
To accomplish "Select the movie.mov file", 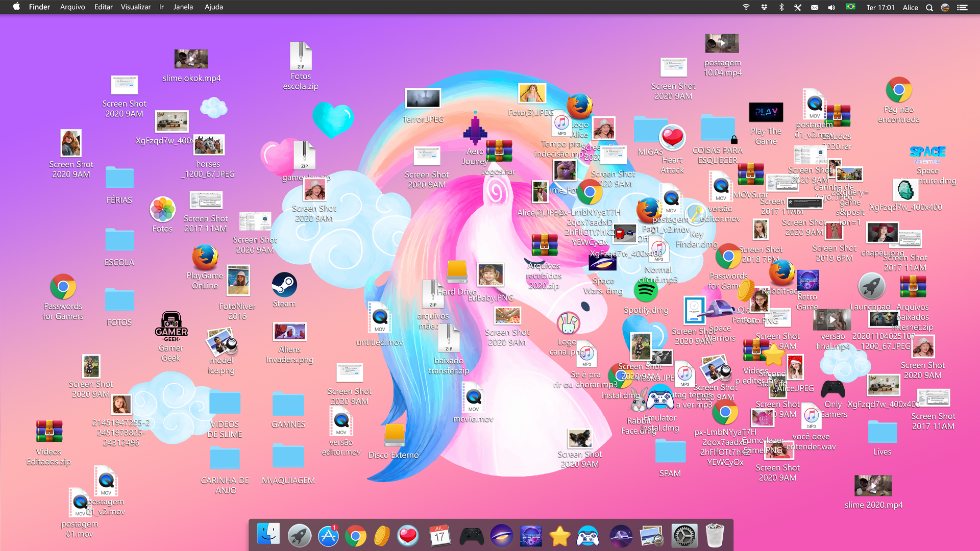I will point(474,397).
